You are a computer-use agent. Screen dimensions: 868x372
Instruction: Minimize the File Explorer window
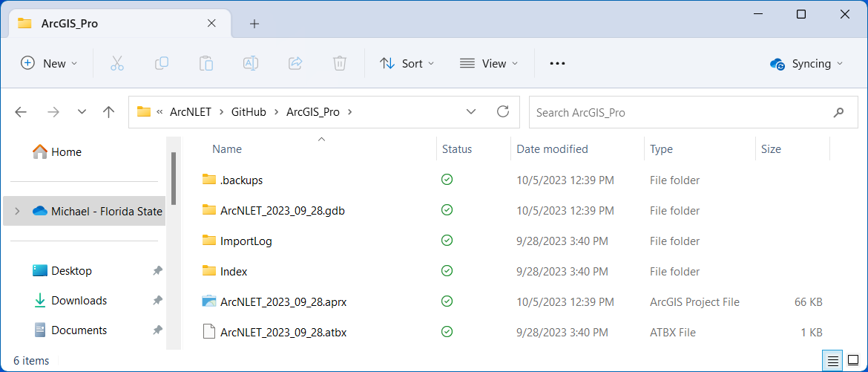pos(757,14)
